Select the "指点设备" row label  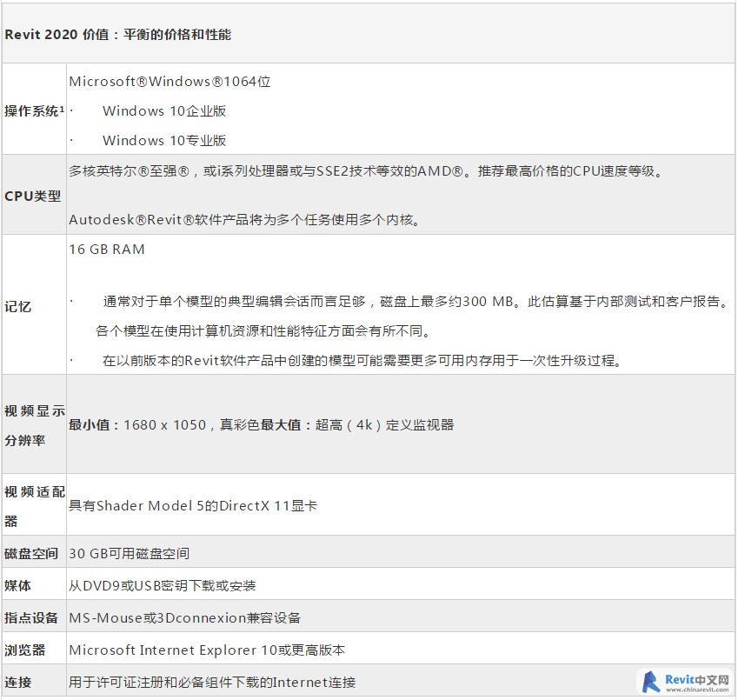pos(31,617)
